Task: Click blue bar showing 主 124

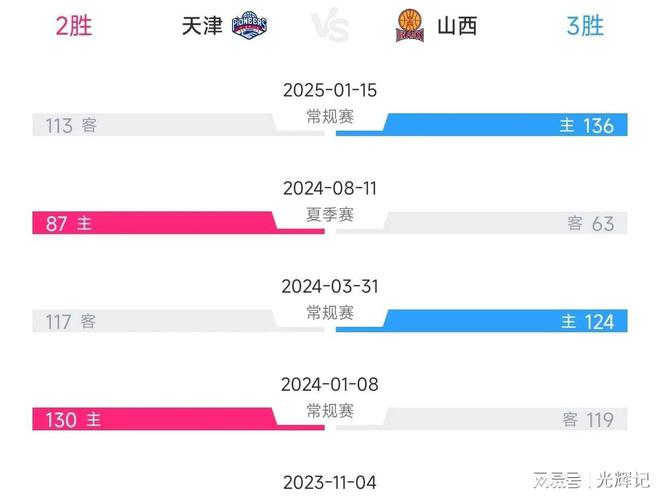Action: point(482,321)
